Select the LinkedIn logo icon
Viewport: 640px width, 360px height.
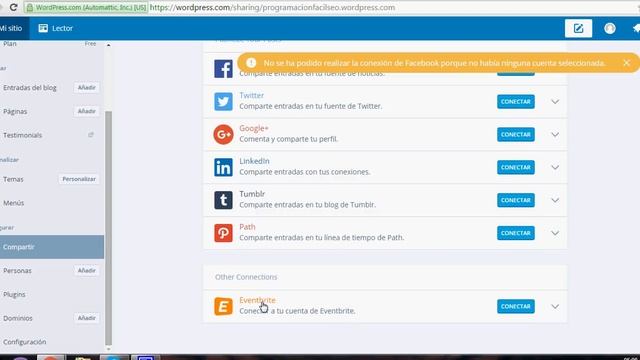[223, 167]
